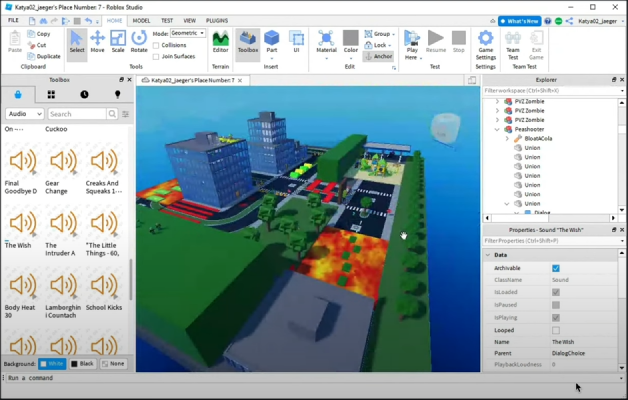
Task: Enable the Collisions checkbox
Action: pyautogui.click(x=156, y=45)
